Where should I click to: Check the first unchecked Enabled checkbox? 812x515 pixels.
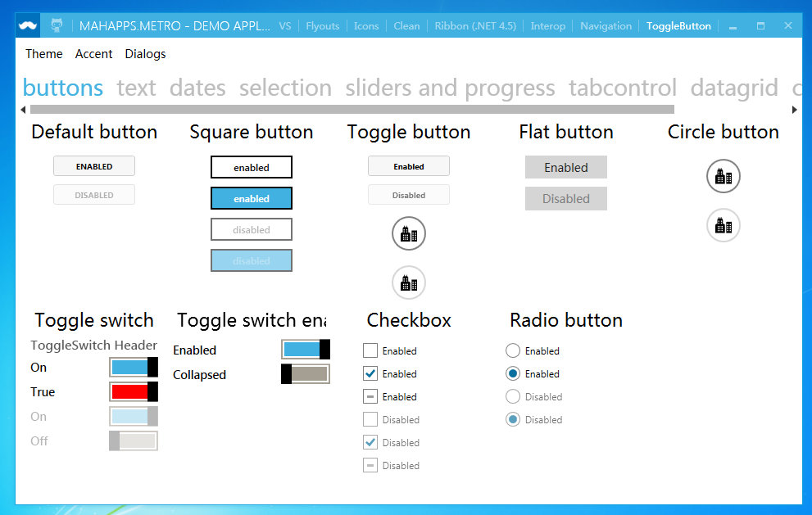pyautogui.click(x=370, y=350)
